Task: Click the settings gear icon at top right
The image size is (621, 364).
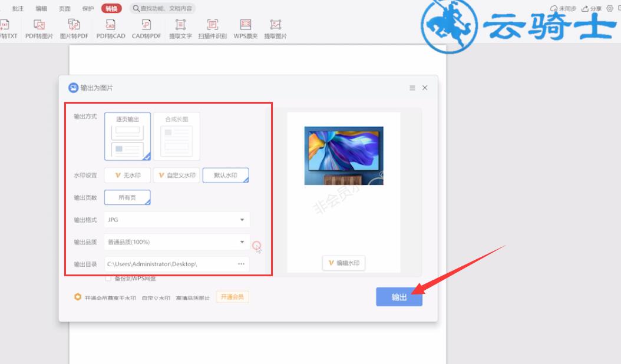Action: [610, 8]
